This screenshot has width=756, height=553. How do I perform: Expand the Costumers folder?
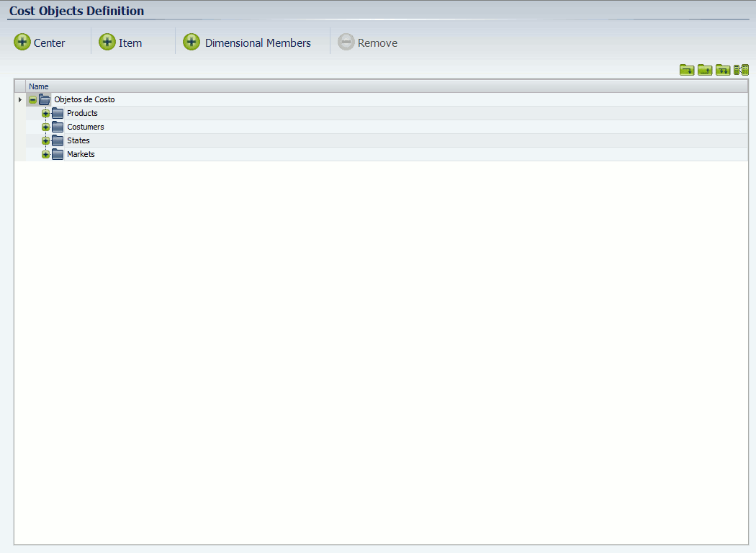[x=45, y=127]
